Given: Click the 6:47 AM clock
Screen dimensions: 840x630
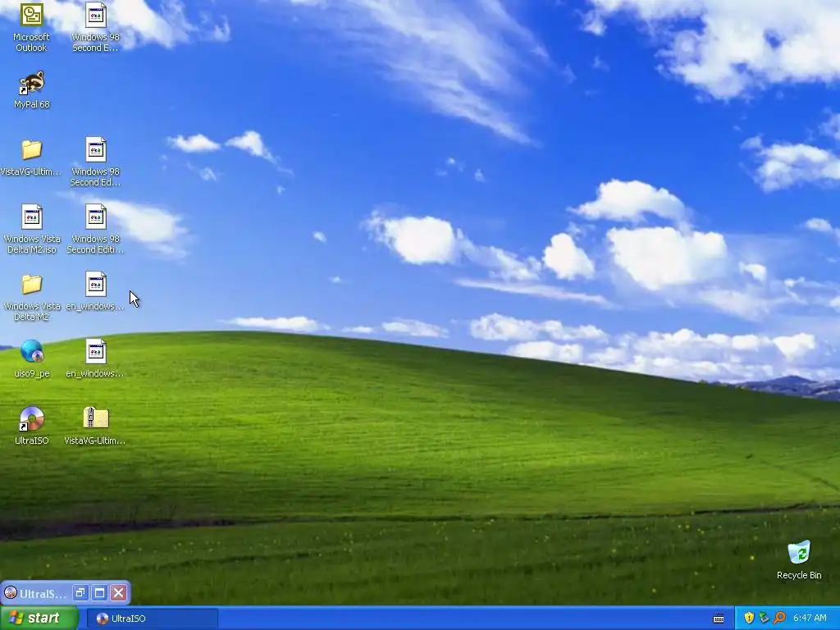Looking at the screenshot, I should coord(810,618).
